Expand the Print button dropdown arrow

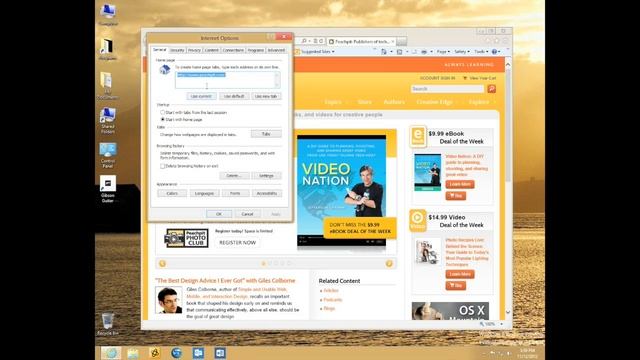click(x=431, y=52)
